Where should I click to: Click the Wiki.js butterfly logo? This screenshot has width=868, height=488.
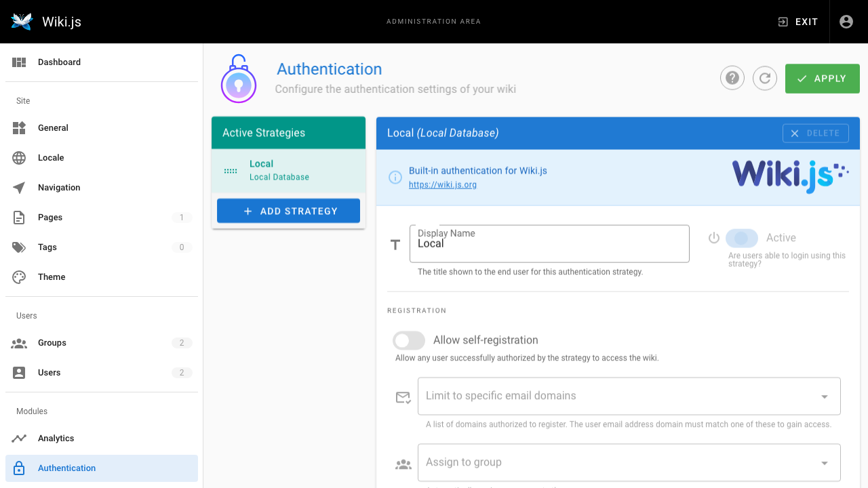pos(22,22)
